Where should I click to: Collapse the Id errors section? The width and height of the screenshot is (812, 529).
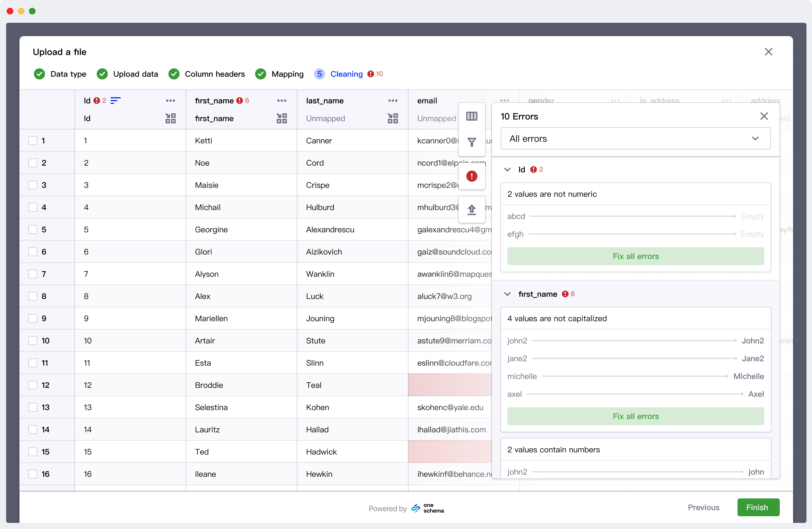tap(507, 169)
